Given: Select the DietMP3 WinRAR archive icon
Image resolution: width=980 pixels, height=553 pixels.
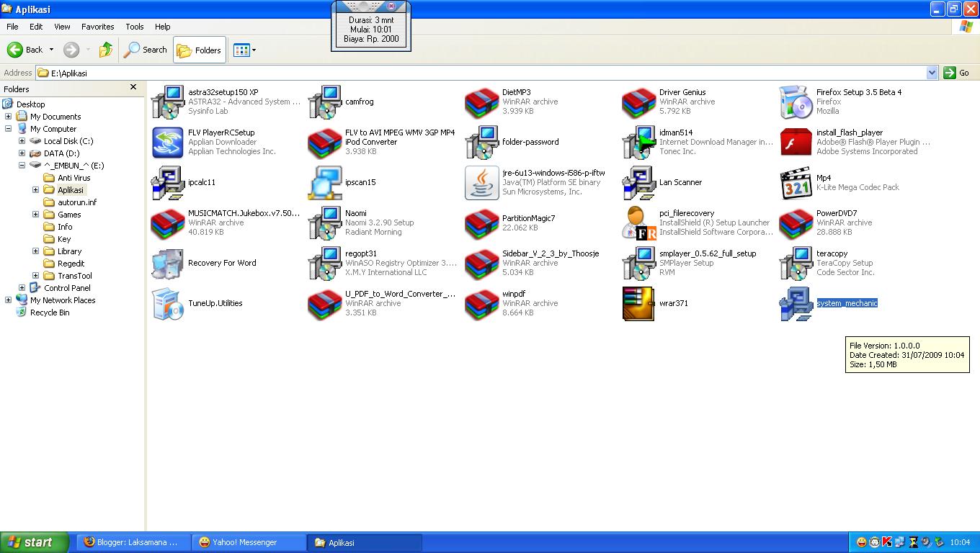Looking at the screenshot, I should coord(482,102).
